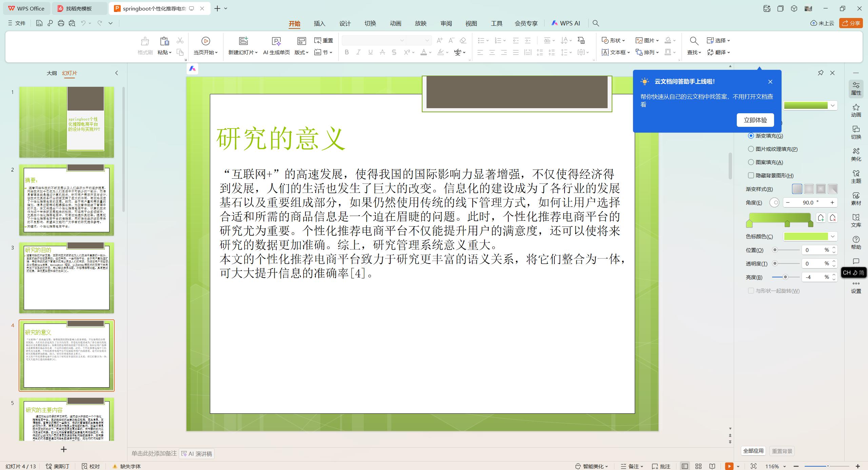
Task: Apply background to all slides via 全部应用
Action: point(753,451)
